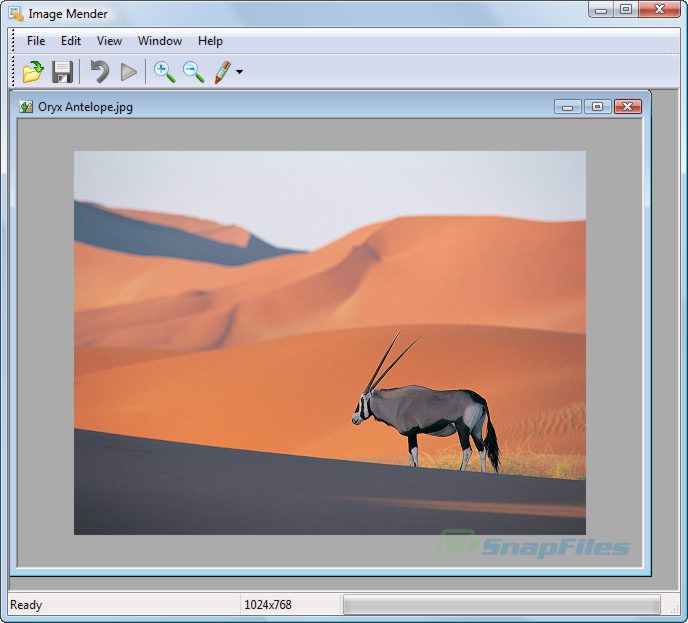688x623 pixels.
Task: Click the Undo arrow icon
Action: pyautogui.click(x=99, y=72)
